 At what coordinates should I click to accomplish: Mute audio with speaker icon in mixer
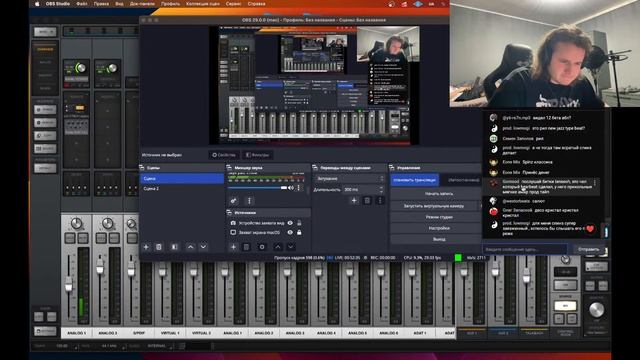pos(291,188)
